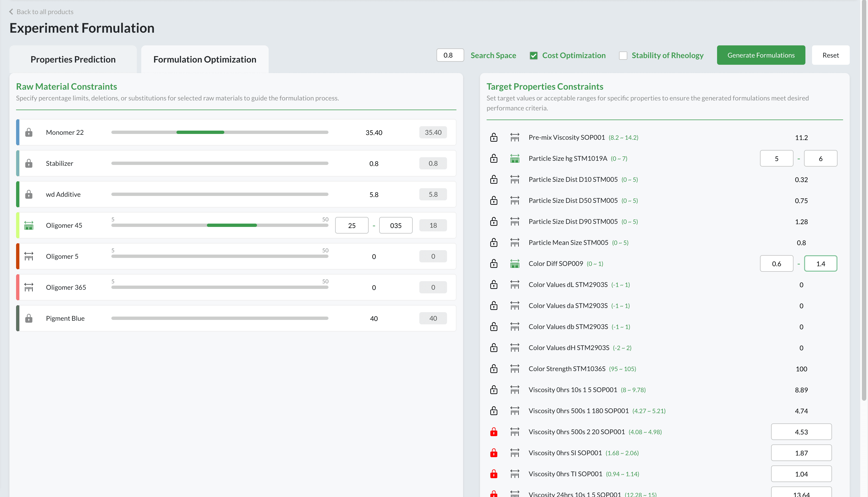Unlock the Monomer 22 lock icon

click(29, 133)
